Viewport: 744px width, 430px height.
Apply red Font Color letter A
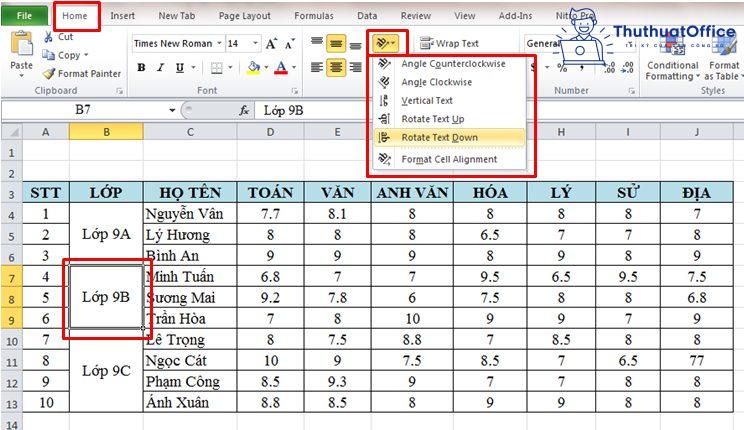[x=281, y=67]
